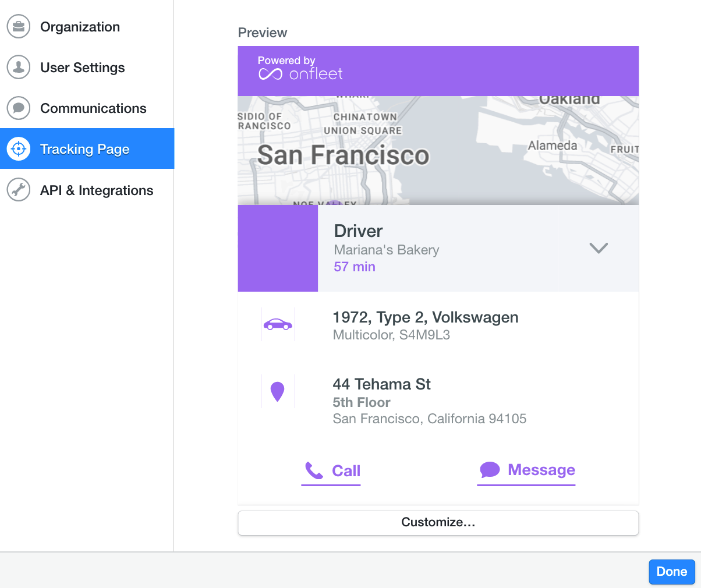Click the Communications speech bubble icon
701x588 pixels.
click(19, 108)
